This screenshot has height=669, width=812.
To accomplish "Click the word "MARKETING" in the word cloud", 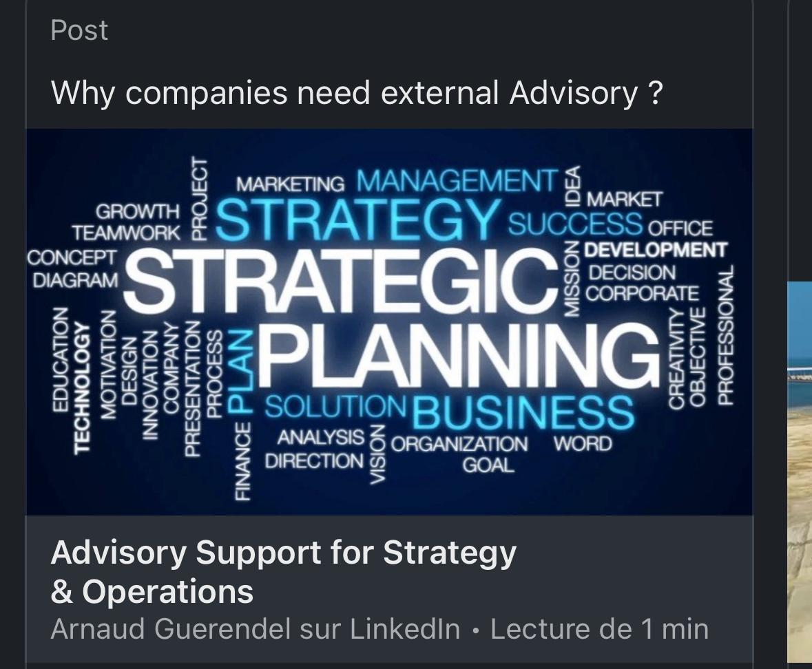I will tap(290, 184).
